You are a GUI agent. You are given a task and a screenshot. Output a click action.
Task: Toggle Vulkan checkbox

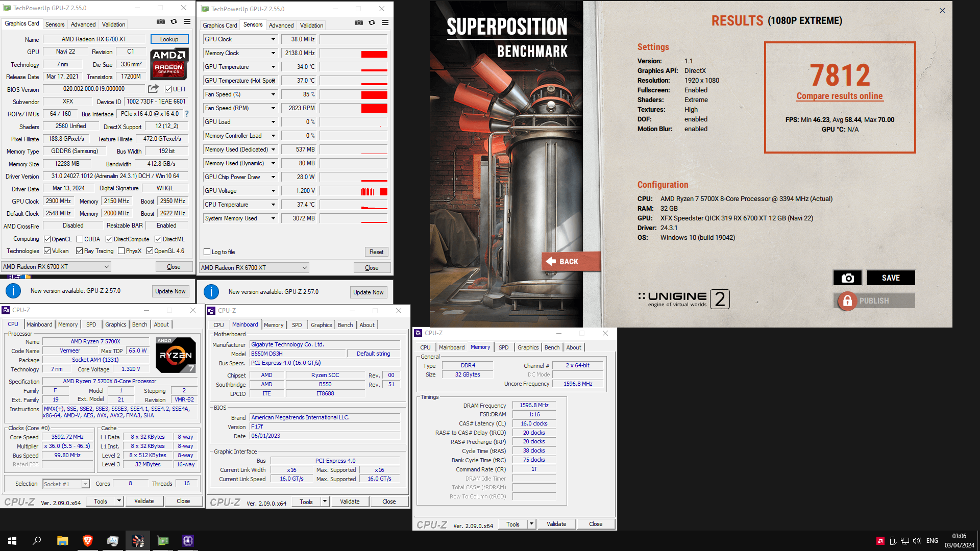(47, 251)
